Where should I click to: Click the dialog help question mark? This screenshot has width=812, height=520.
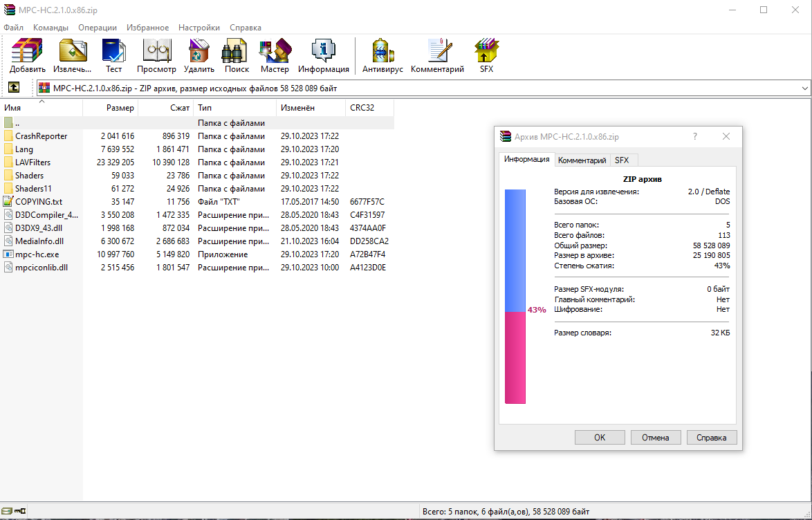(x=695, y=136)
